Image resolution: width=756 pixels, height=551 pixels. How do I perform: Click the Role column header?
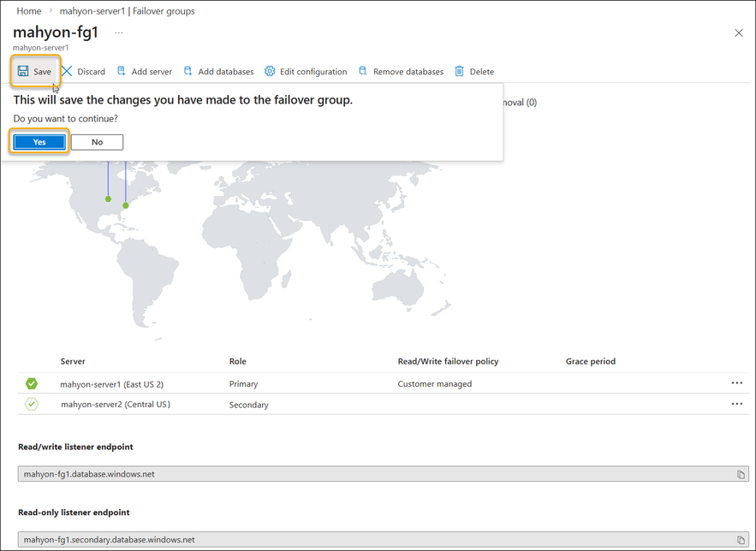[x=238, y=361]
